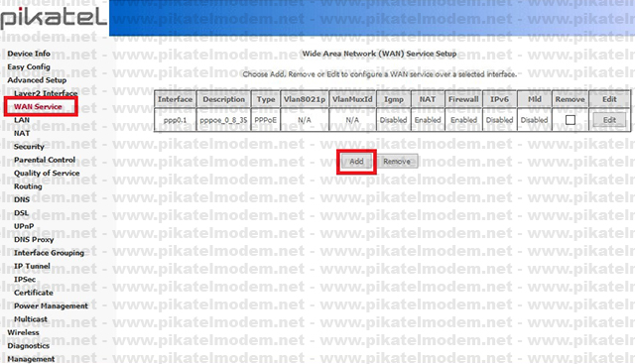Go to Multicast settings
This screenshot has width=635, height=364.
point(31,319)
